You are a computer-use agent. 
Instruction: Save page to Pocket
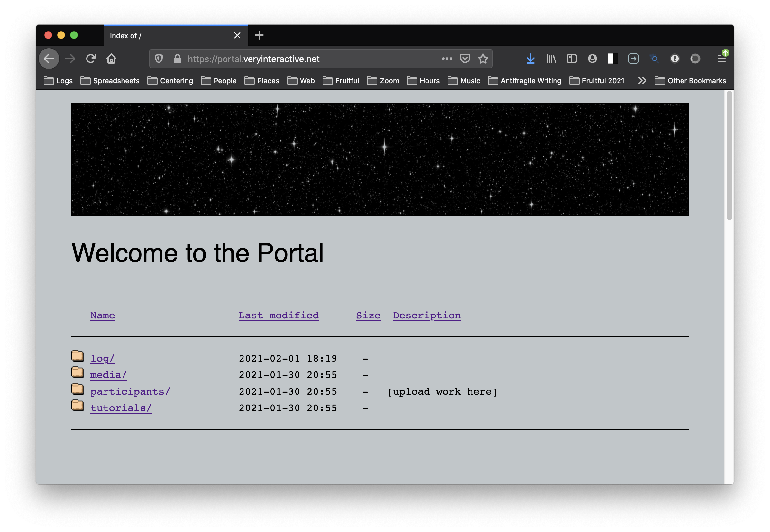click(x=465, y=59)
